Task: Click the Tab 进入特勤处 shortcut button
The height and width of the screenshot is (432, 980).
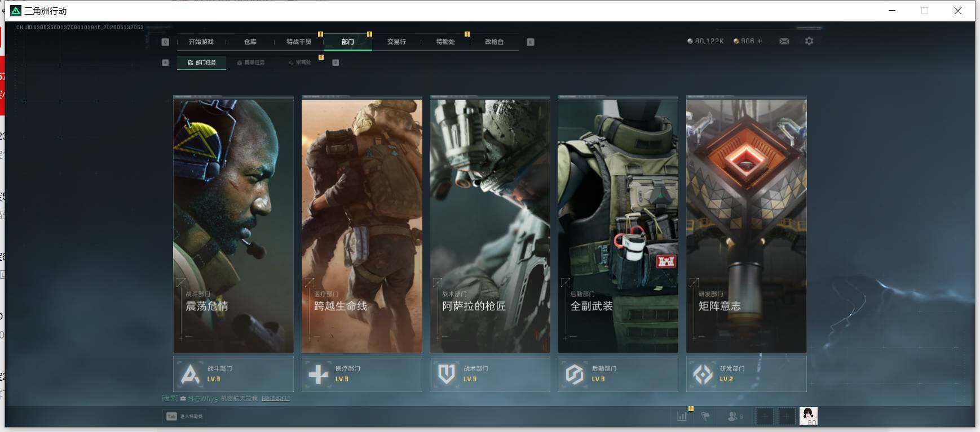Action: pos(184,416)
